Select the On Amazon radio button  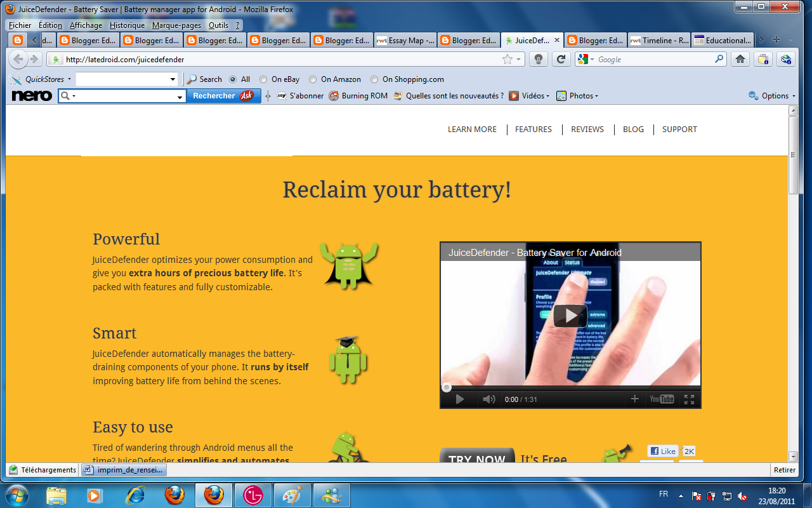[313, 79]
